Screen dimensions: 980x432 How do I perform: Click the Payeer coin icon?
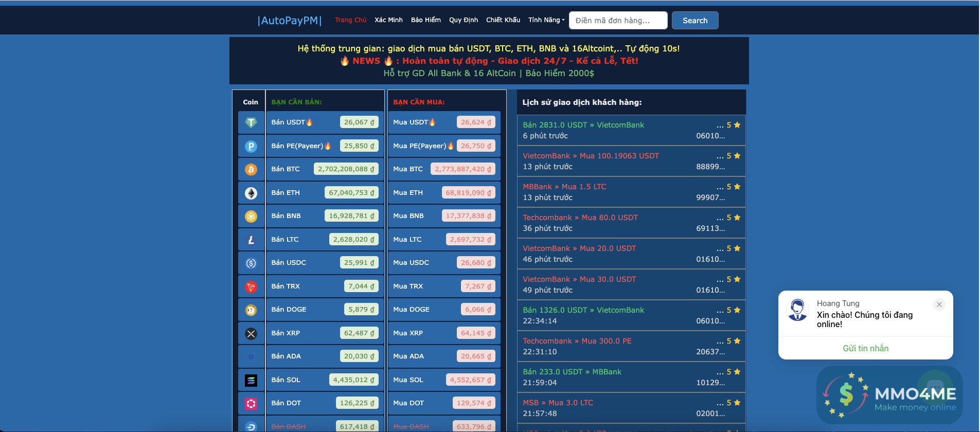click(251, 146)
